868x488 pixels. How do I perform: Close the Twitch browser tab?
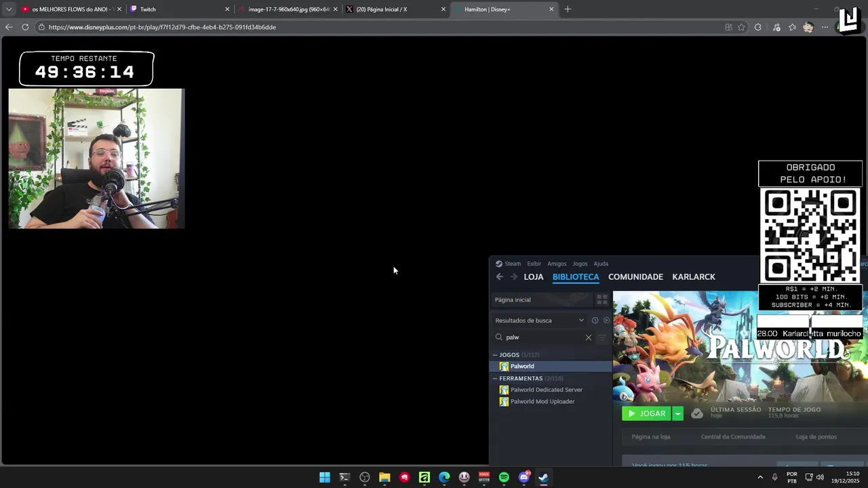click(227, 9)
